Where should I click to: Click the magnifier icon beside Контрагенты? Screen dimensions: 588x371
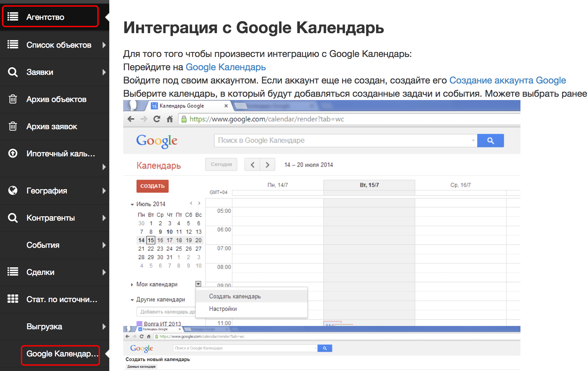click(13, 218)
